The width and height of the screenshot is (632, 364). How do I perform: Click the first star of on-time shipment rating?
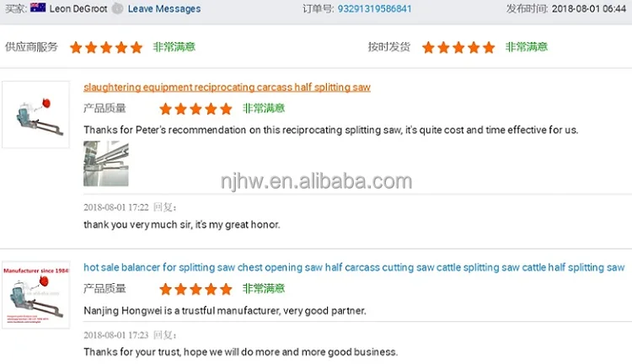point(428,47)
